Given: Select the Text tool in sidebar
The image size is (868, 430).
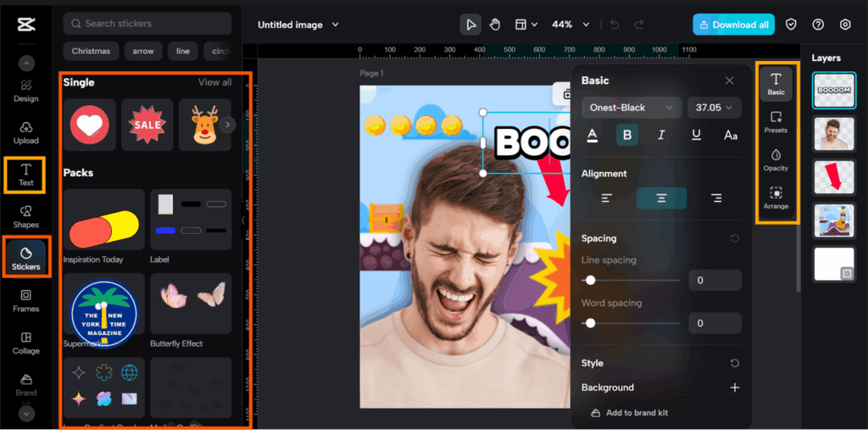Looking at the screenshot, I should tap(25, 175).
